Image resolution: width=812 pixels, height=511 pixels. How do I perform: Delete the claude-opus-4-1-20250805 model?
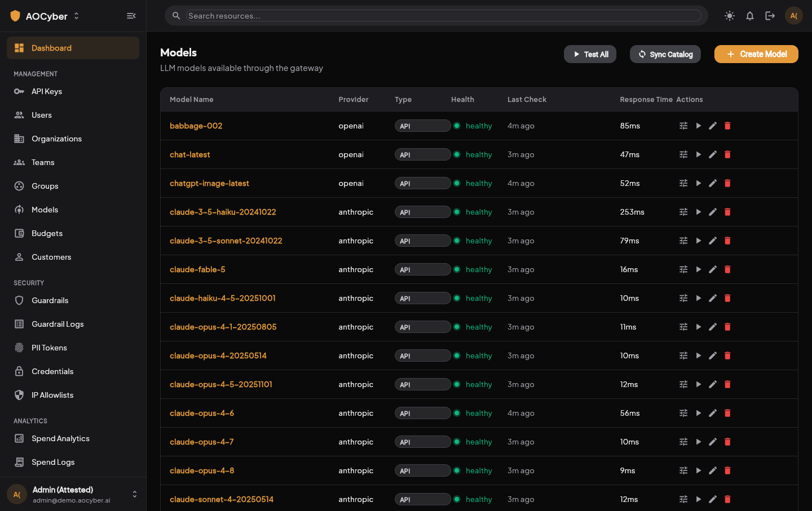[x=727, y=327]
